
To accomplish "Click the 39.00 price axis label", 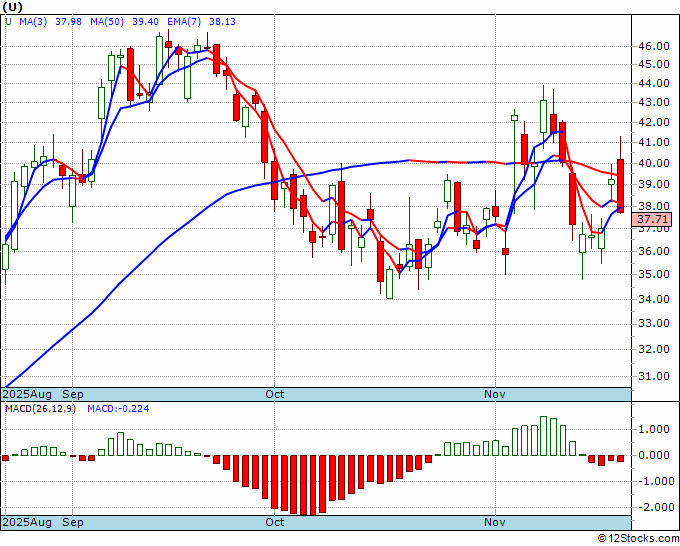I will pos(654,184).
